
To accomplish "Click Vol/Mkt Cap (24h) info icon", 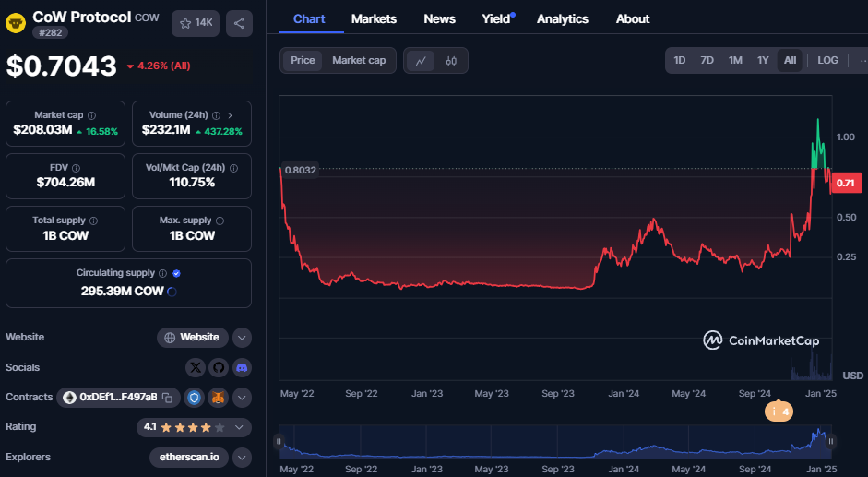I will click(x=233, y=168).
